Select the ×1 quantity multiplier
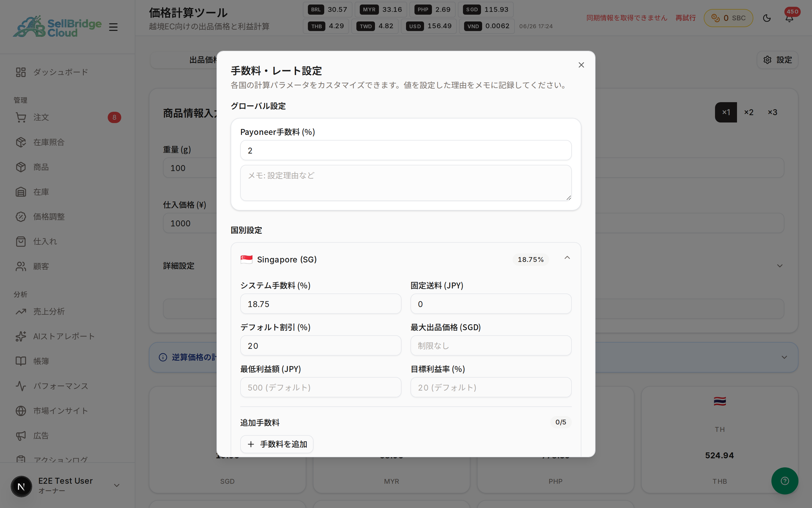Screen dimensions: 812x508 726,112
